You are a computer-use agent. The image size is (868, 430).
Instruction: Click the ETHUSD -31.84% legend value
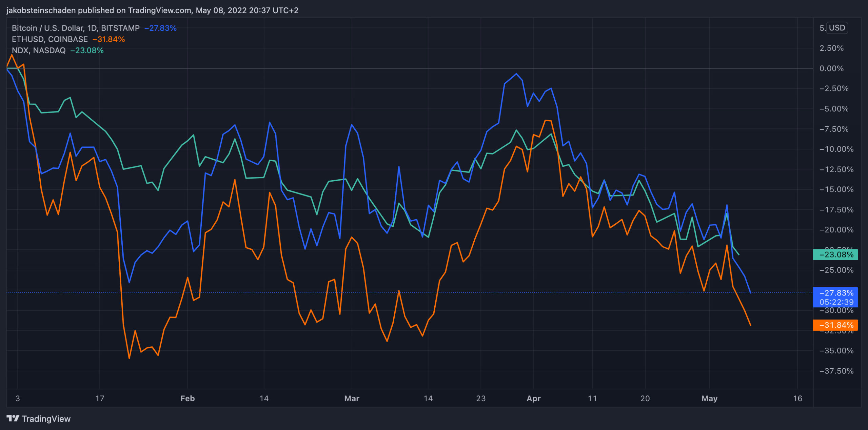pos(109,39)
